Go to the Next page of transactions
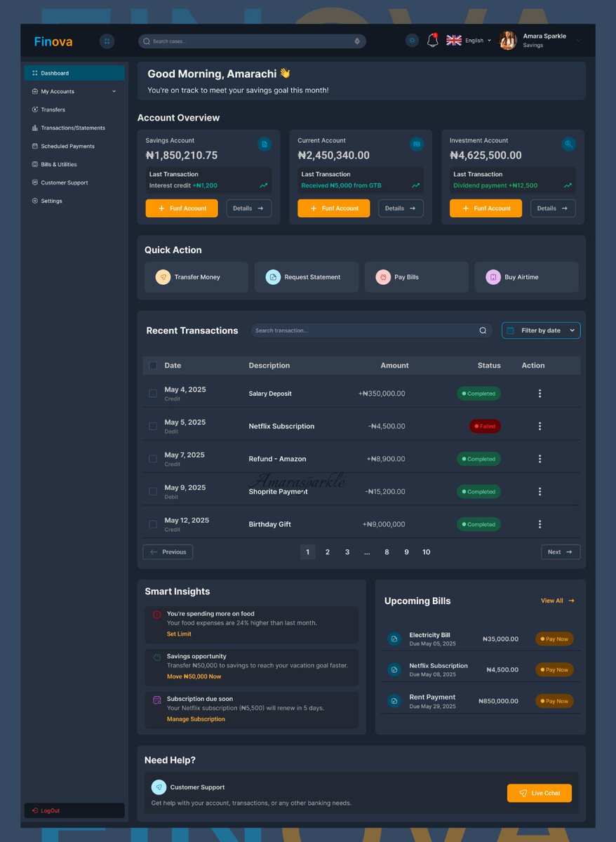Image resolution: width=616 pixels, height=842 pixels. coord(561,552)
